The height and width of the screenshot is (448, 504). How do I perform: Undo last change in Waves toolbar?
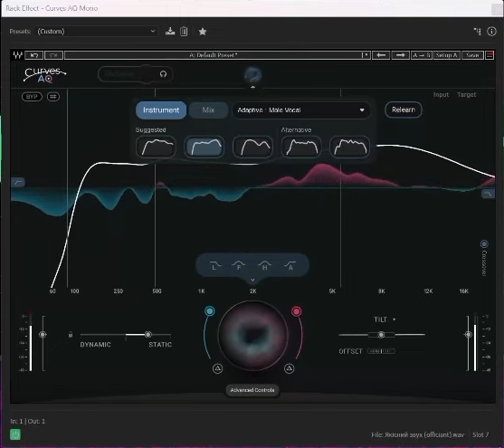point(34,55)
